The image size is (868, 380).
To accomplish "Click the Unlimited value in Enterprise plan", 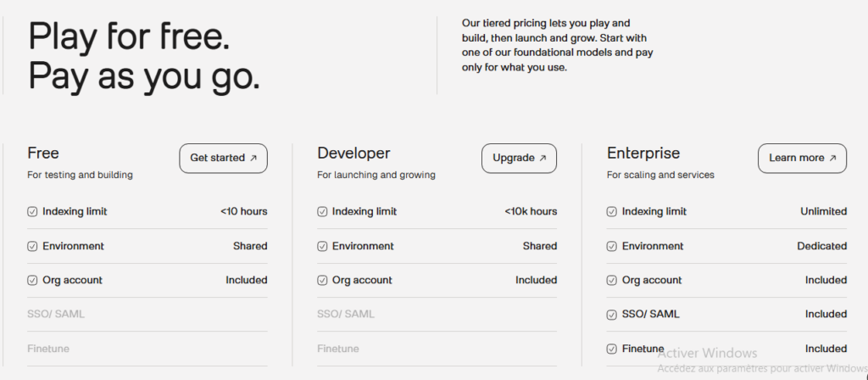I will click(823, 211).
